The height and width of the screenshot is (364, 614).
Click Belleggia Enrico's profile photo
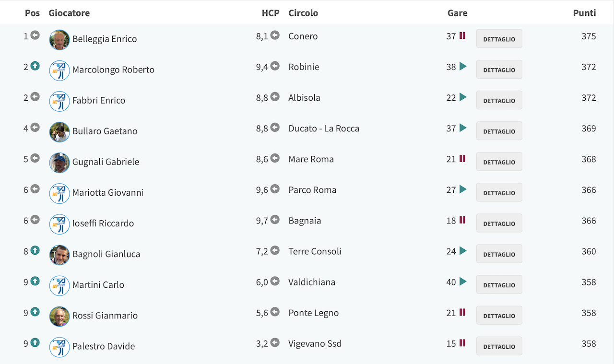coord(59,40)
